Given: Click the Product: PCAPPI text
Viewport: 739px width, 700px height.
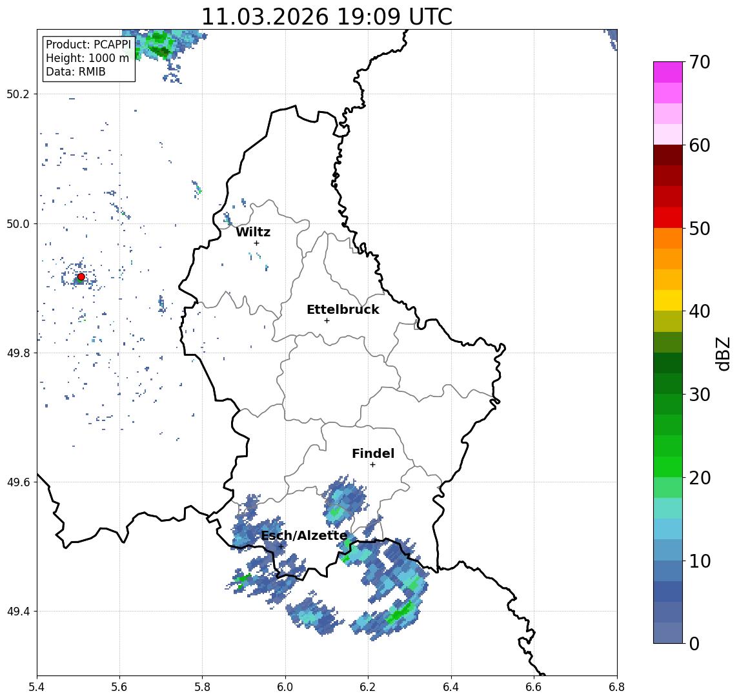Looking at the screenshot, I should (x=88, y=45).
